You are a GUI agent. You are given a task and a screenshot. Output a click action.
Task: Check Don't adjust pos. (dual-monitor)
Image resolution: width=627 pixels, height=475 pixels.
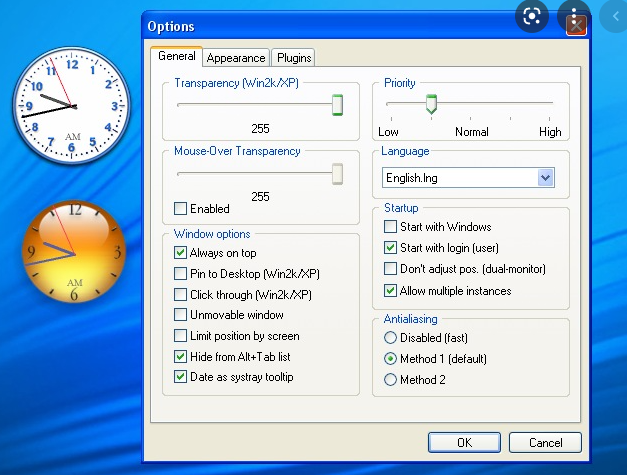click(390, 269)
